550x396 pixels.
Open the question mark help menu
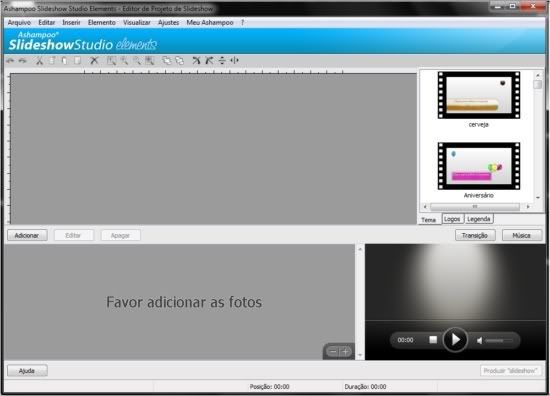[242, 22]
